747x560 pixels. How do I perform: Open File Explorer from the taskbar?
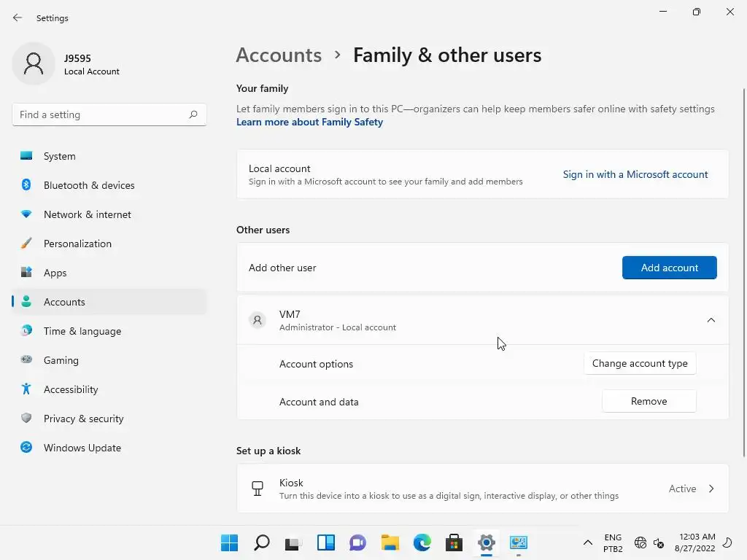pyautogui.click(x=390, y=542)
